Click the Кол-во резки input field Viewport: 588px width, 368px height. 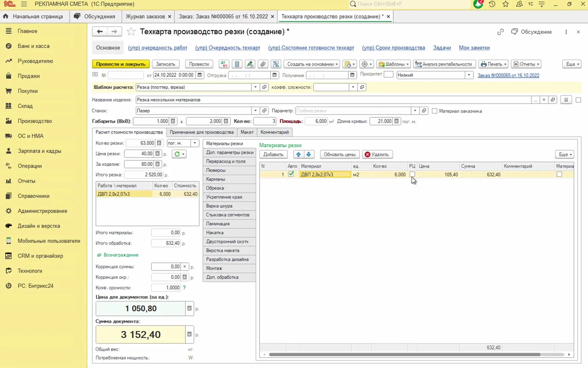pos(141,143)
